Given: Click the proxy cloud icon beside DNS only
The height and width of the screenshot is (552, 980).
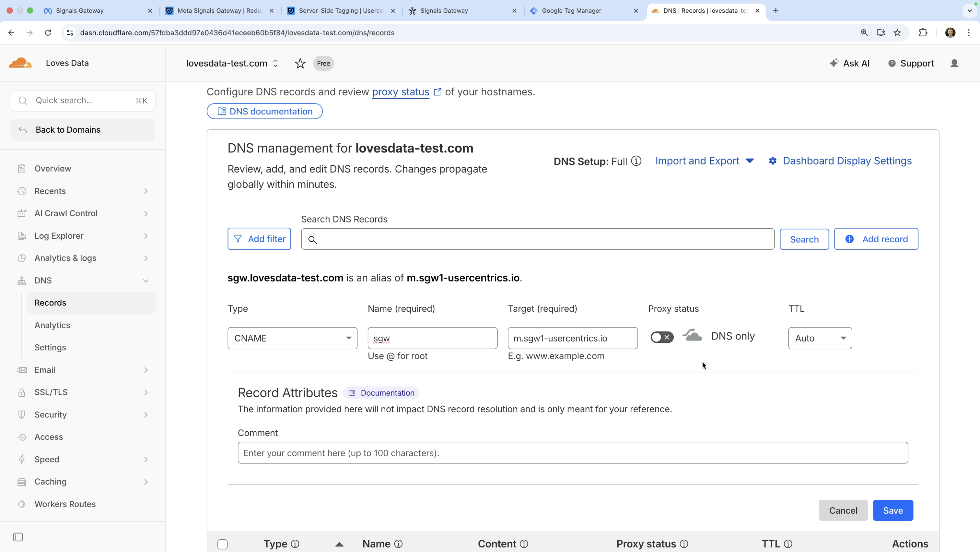Looking at the screenshot, I should tap(692, 336).
